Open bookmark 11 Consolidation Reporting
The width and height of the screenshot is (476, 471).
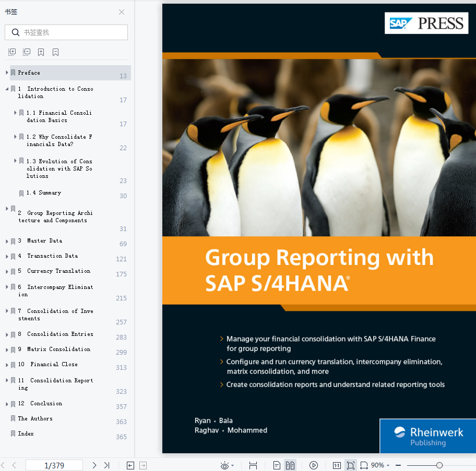point(55,384)
